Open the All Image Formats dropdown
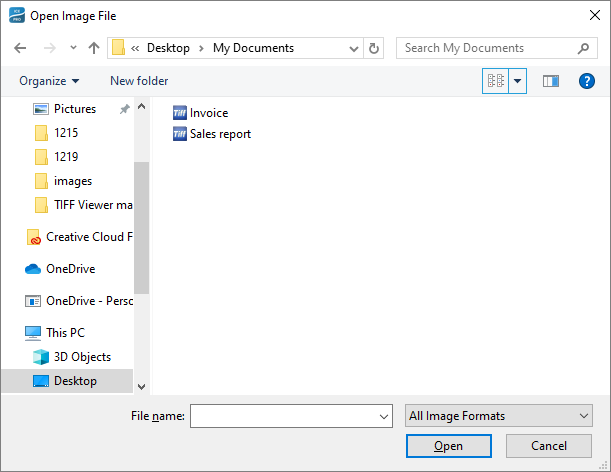Viewport: 611px width, 472px height. 499,416
